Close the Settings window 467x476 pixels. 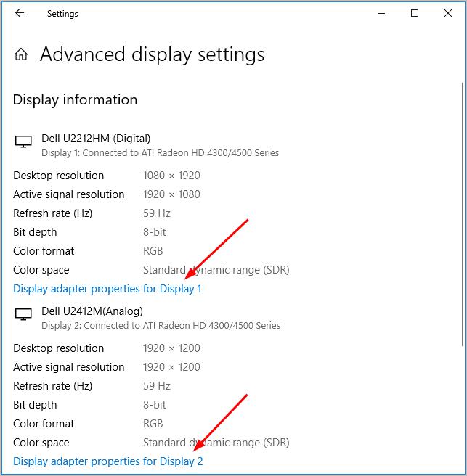448,13
